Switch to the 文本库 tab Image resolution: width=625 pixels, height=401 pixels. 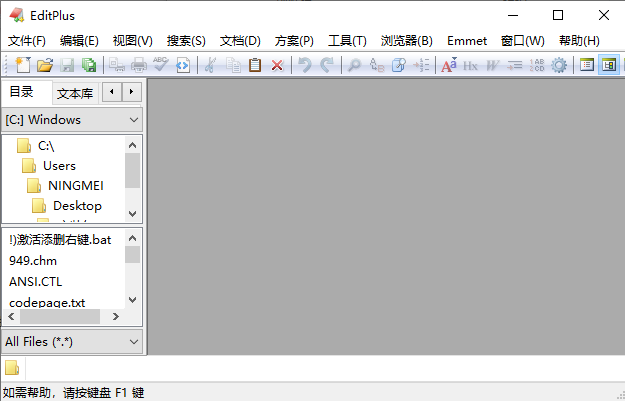coord(75,93)
